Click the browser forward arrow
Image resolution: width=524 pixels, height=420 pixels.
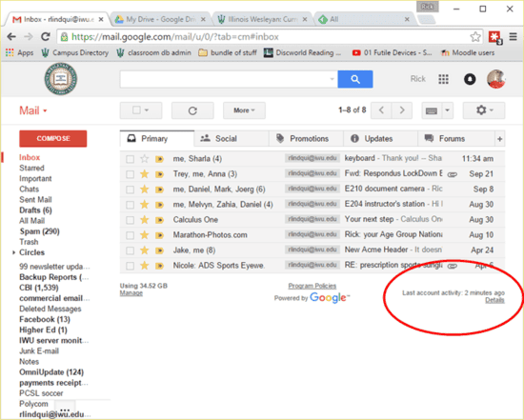pyautogui.click(x=29, y=37)
